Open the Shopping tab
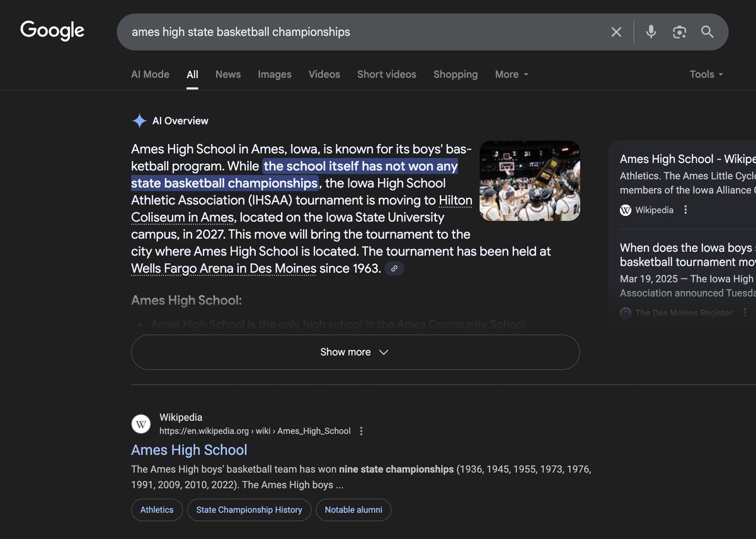The width and height of the screenshot is (756, 539). click(455, 74)
